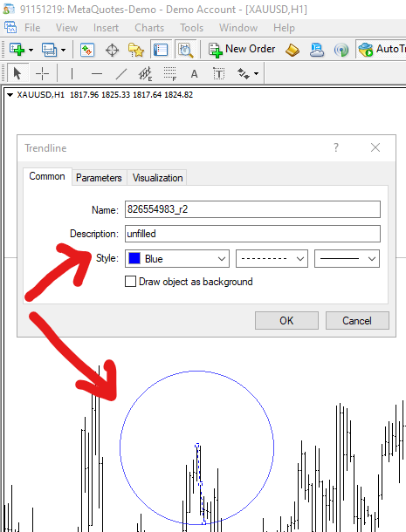Click the Name input field
This screenshot has height=532, width=406.
252,209
